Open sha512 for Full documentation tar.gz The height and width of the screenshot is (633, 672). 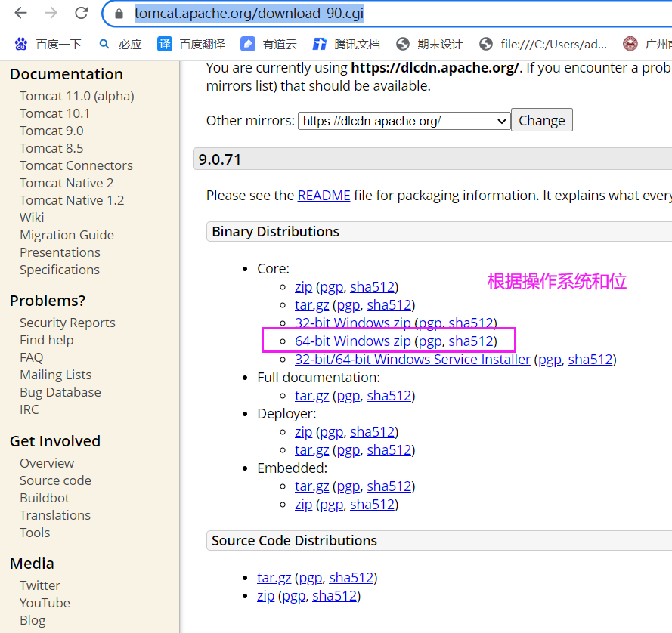pos(389,396)
